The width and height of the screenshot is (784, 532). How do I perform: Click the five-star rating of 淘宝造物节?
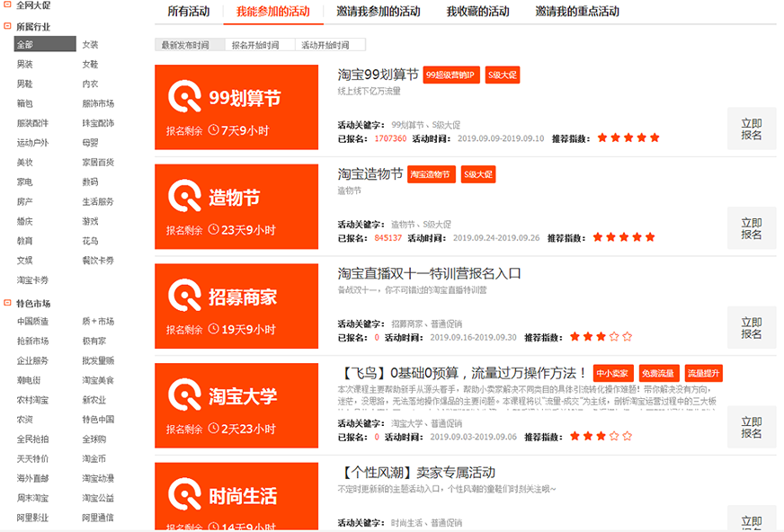[x=623, y=237]
